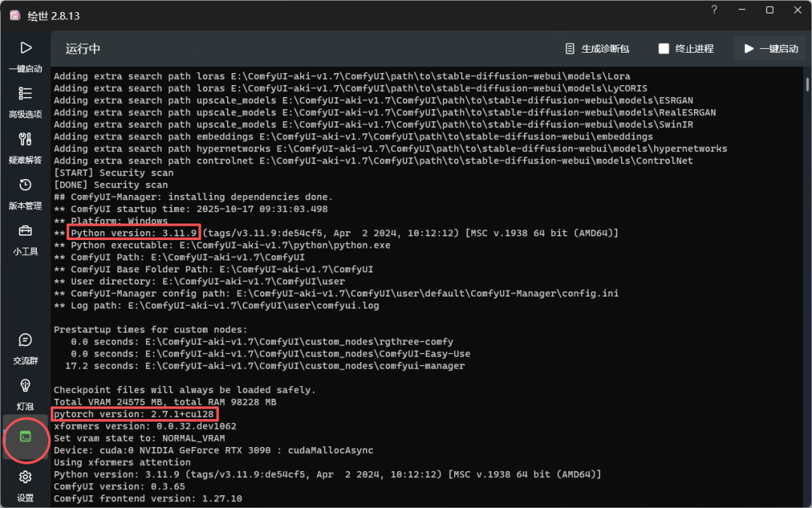Click the comfyui-manager 17.2 seconds line

coord(265,366)
